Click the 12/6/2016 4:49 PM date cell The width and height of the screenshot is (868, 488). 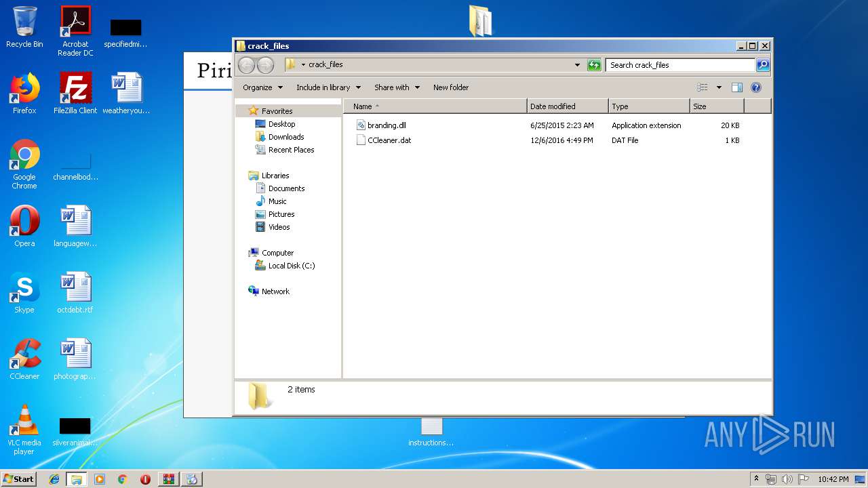click(561, 140)
